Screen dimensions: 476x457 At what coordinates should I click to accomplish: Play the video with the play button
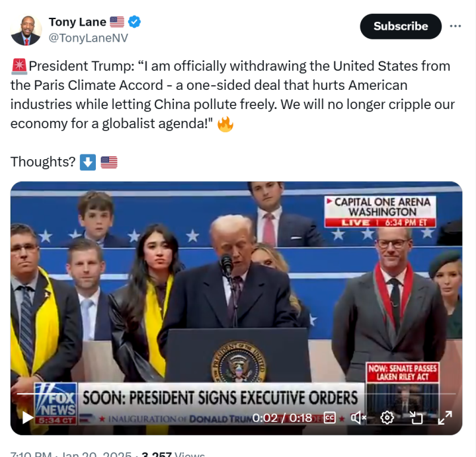(28, 418)
